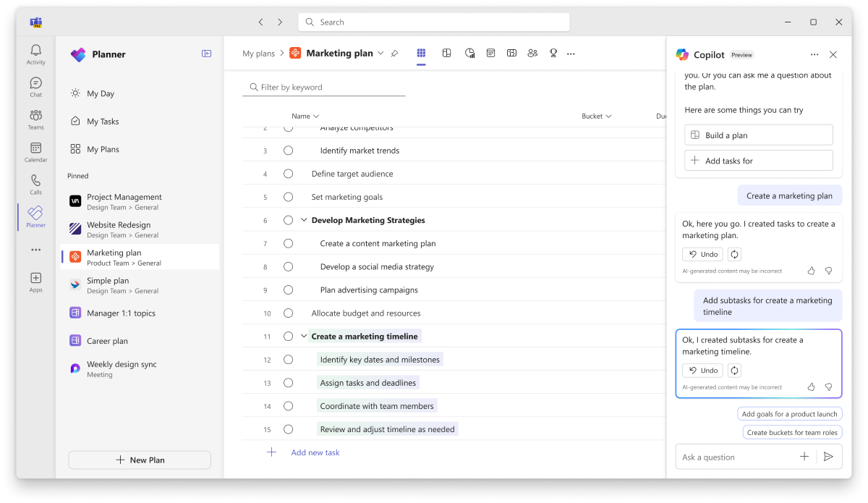This screenshot has height=503, width=868.
Task: Open the Name column sort dropdown
Action: pos(305,116)
